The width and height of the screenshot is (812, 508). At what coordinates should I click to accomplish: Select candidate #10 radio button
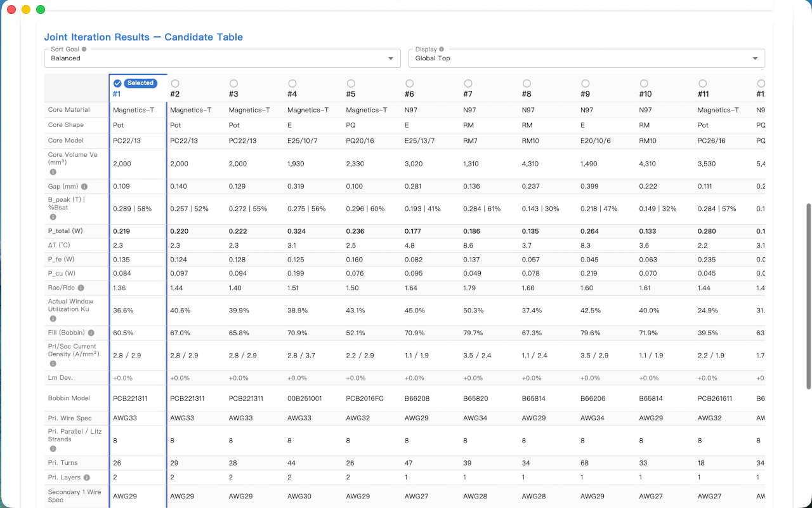644,83
